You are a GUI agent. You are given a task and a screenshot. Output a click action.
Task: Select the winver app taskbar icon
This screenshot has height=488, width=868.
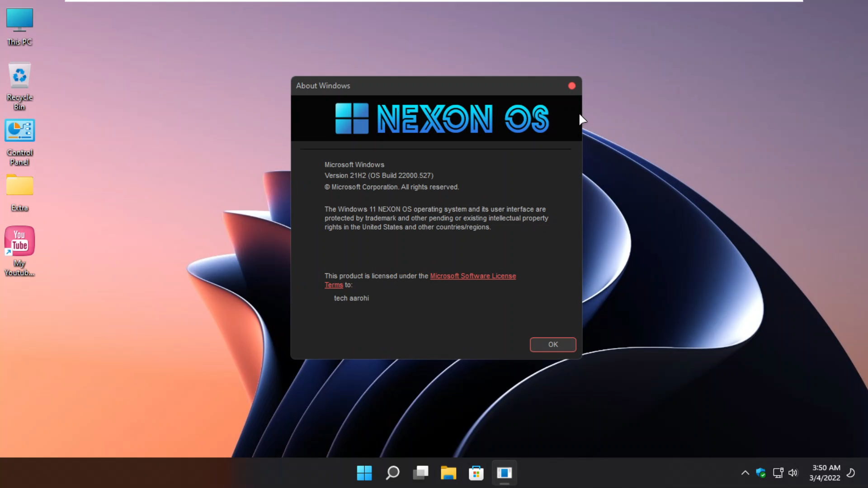(504, 473)
